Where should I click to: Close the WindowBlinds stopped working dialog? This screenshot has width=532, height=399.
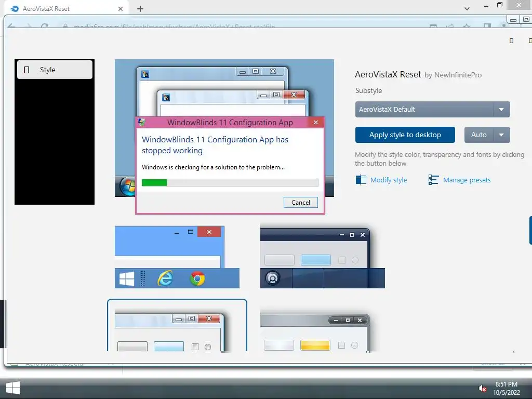pos(316,123)
